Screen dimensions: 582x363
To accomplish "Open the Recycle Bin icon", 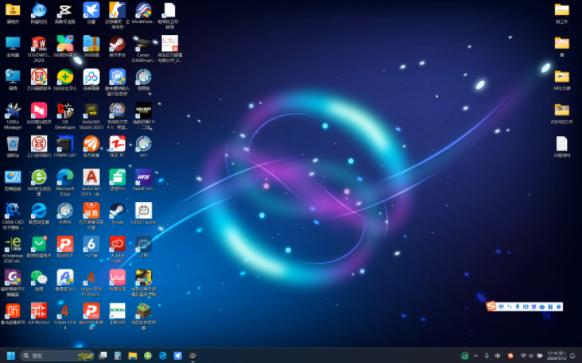I will tap(13, 144).
